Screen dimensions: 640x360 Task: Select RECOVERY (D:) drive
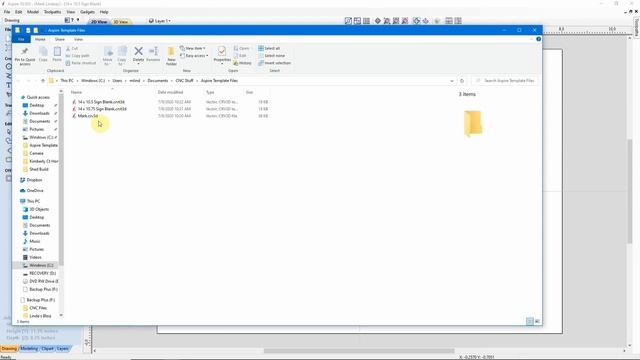pyautogui.click(x=42, y=273)
